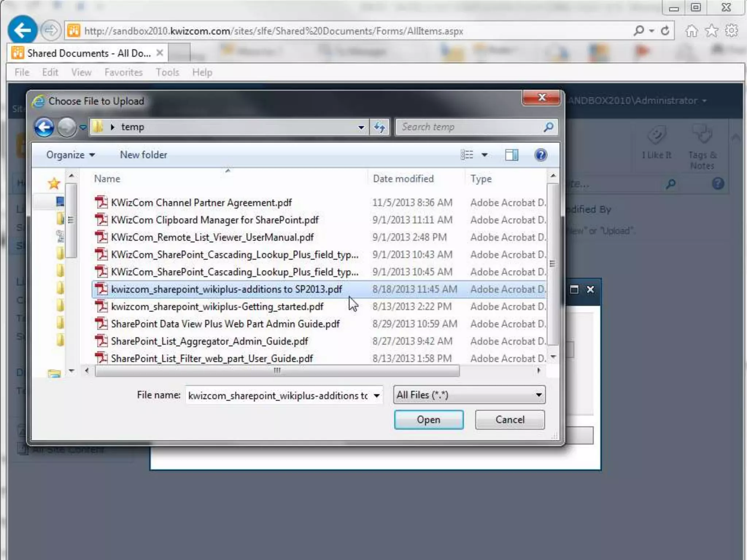Select KWizCom Channel Partner Agreement.pdf

[319, 202]
